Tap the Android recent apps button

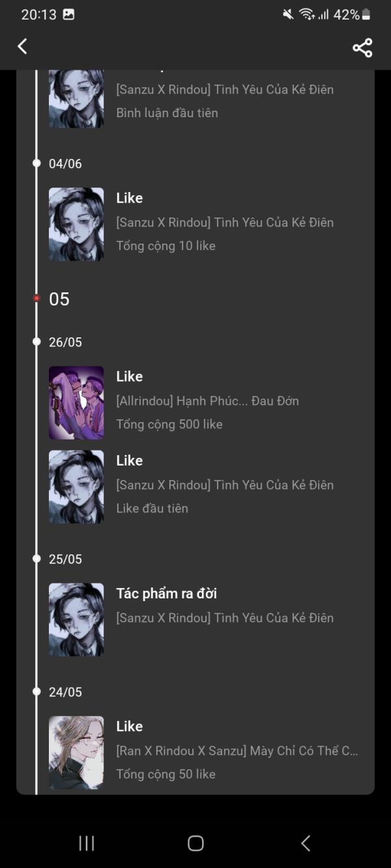tap(86, 843)
